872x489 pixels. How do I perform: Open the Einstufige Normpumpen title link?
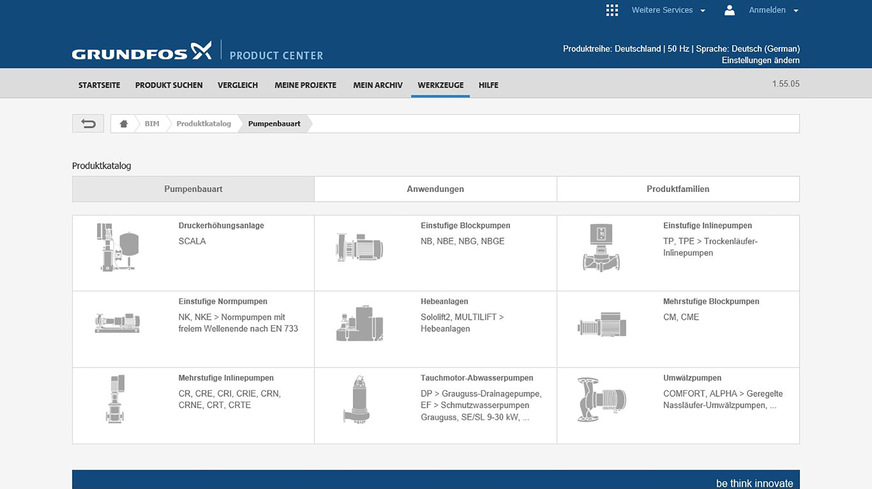coord(223,301)
